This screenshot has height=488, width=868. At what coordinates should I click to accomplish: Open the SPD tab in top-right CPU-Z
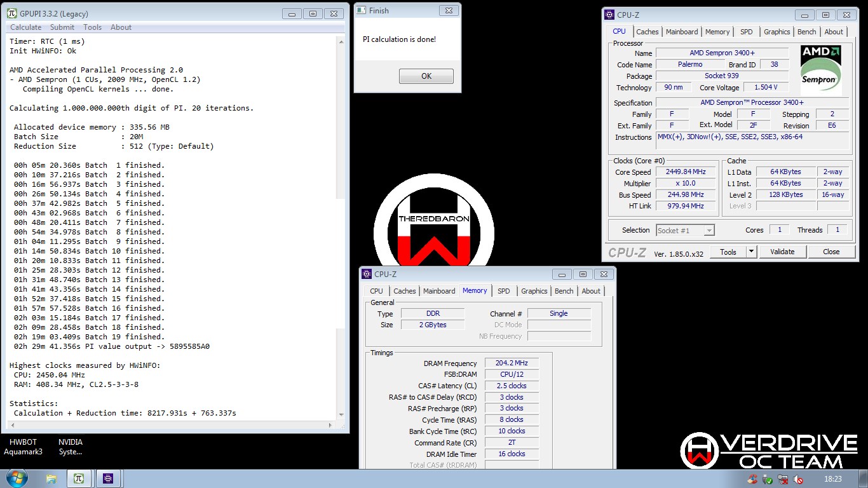click(x=747, y=32)
